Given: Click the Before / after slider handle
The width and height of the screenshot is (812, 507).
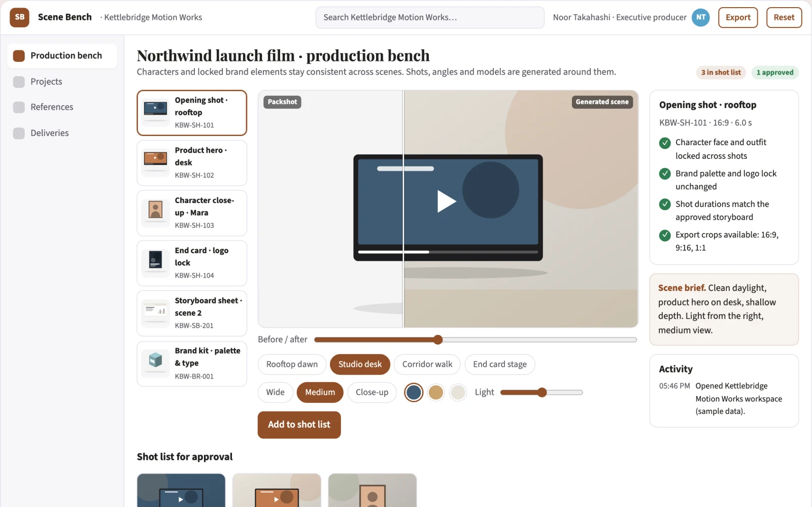Looking at the screenshot, I should pyautogui.click(x=438, y=340).
